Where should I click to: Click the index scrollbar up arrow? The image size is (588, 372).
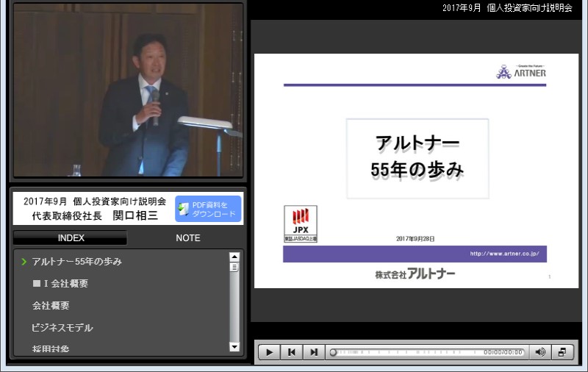(234, 257)
